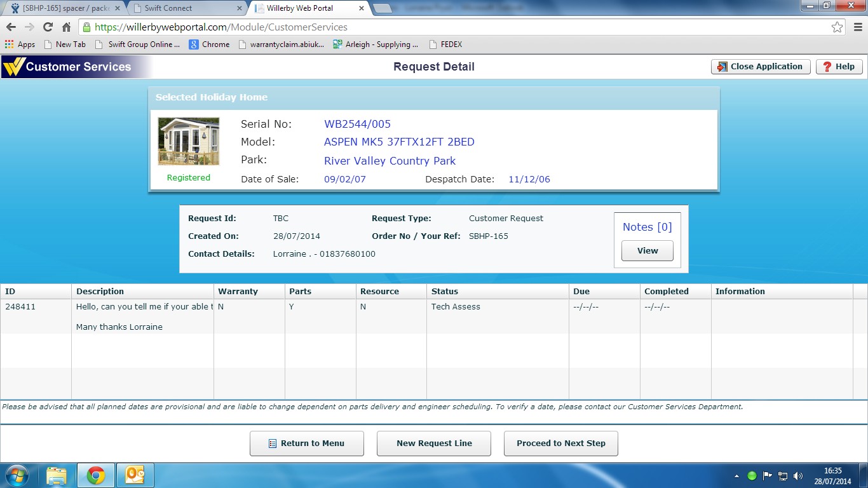Click the Return to Menu button

[x=307, y=444]
